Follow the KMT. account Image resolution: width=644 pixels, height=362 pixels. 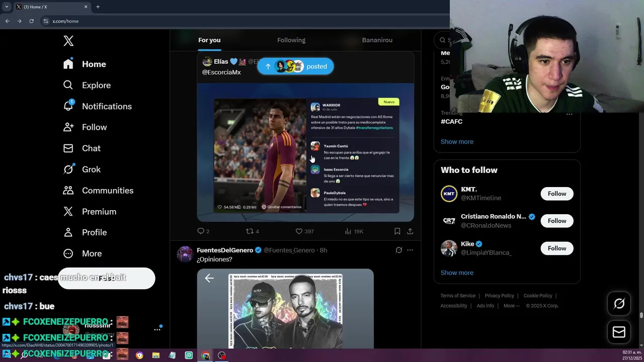click(x=557, y=194)
